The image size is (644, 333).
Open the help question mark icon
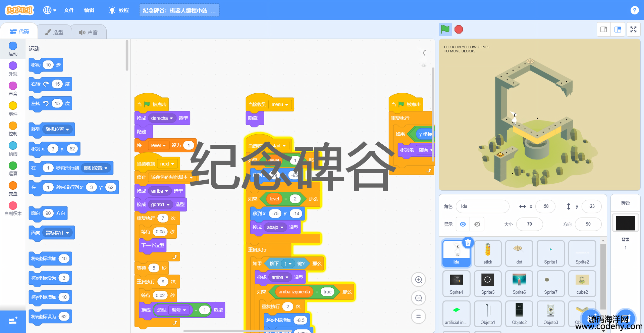click(634, 10)
